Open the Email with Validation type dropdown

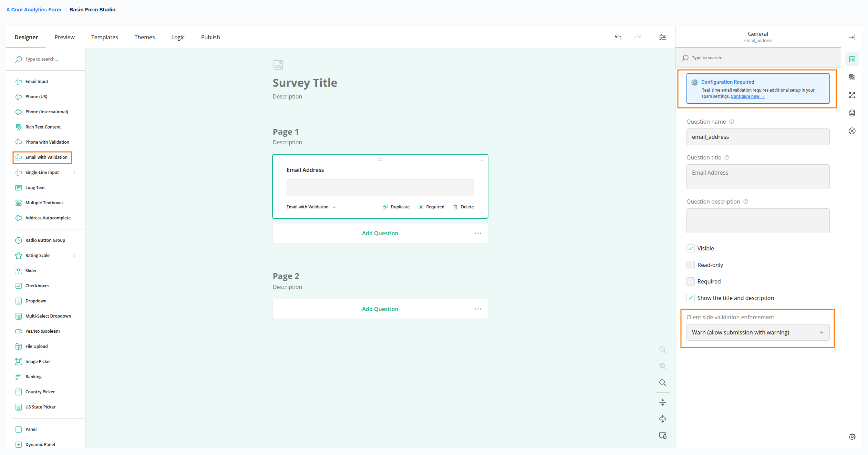coord(310,207)
